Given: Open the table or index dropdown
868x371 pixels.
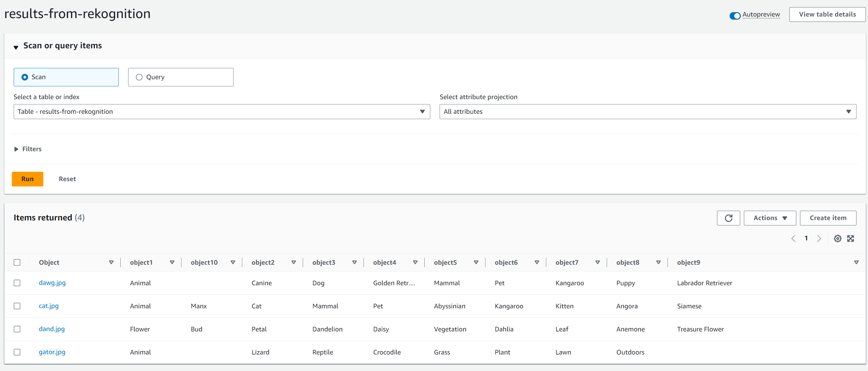Looking at the screenshot, I should (221, 112).
